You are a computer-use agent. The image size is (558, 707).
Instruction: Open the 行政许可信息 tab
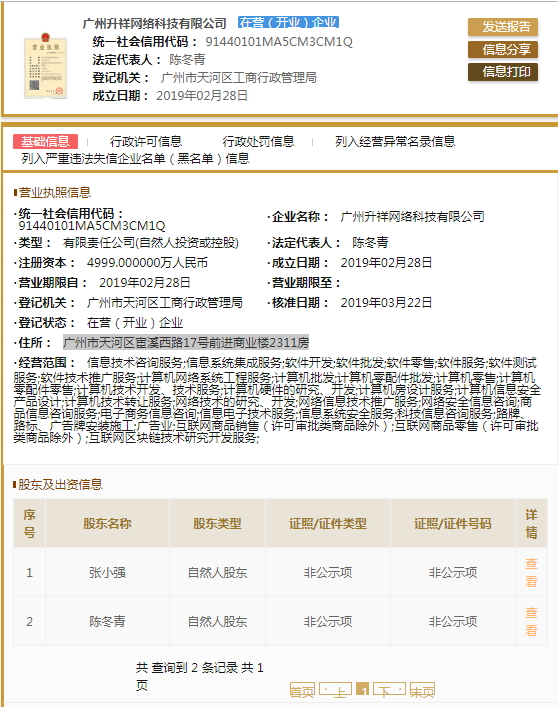[146, 142]
